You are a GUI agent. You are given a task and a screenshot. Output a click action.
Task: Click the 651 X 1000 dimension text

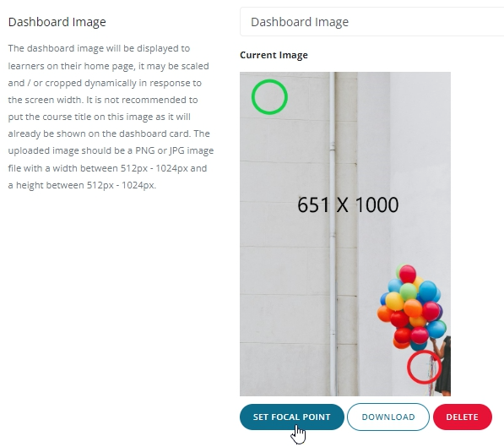pos(348,205)
